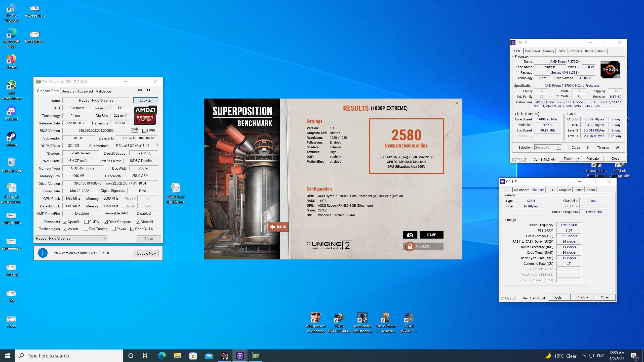Click the GPU-Z taskbar icon
The image size is (644, 362).
pyautogui.click(x=255, y=355)
